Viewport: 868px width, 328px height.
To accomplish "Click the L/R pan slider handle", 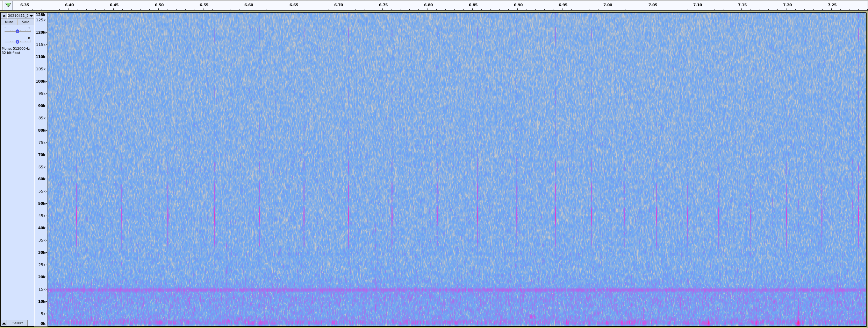I will (x=17, y=42).
